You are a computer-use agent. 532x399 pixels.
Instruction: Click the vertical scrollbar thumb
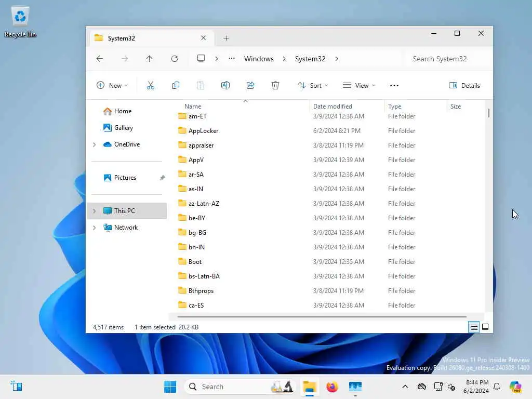pos(488,113)
